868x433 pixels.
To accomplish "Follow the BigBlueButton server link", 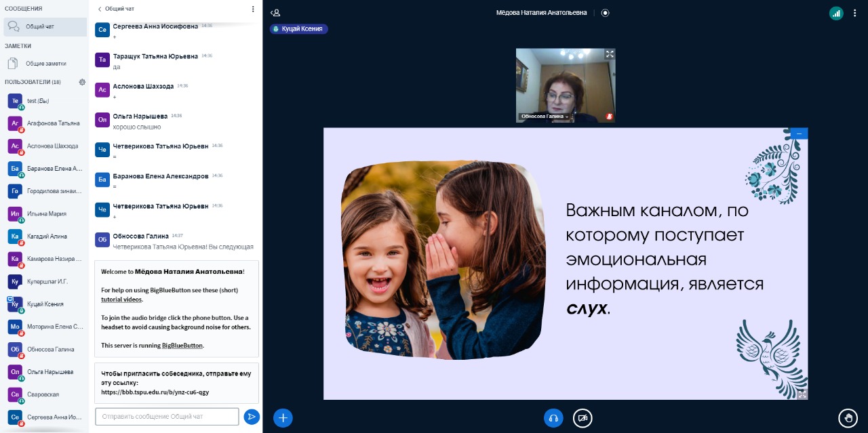I will 182,346.
